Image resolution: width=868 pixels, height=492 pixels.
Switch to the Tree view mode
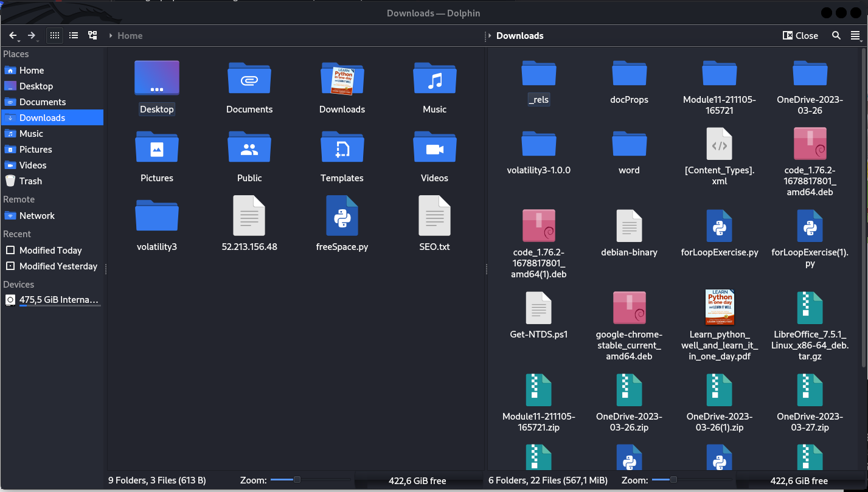pos(92,35)
